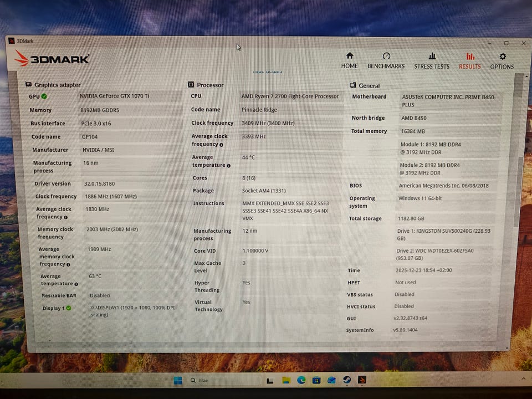Click the General section icon

click(353, 85)
